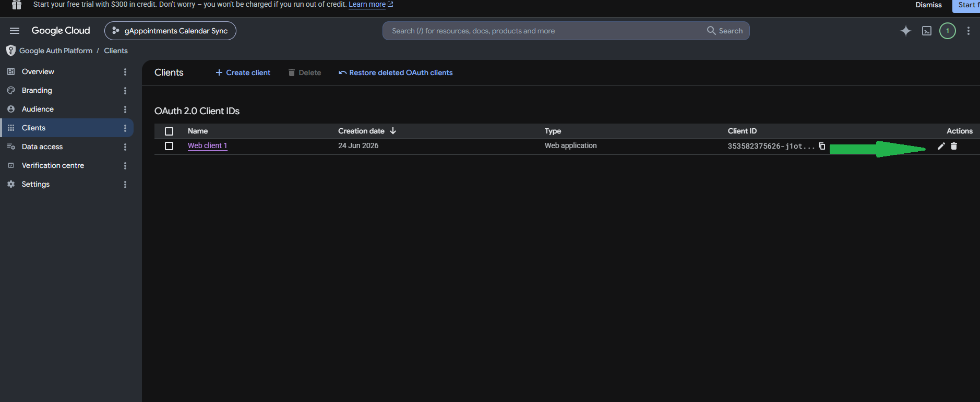Click the Clients grid icon

pos(11,128)
